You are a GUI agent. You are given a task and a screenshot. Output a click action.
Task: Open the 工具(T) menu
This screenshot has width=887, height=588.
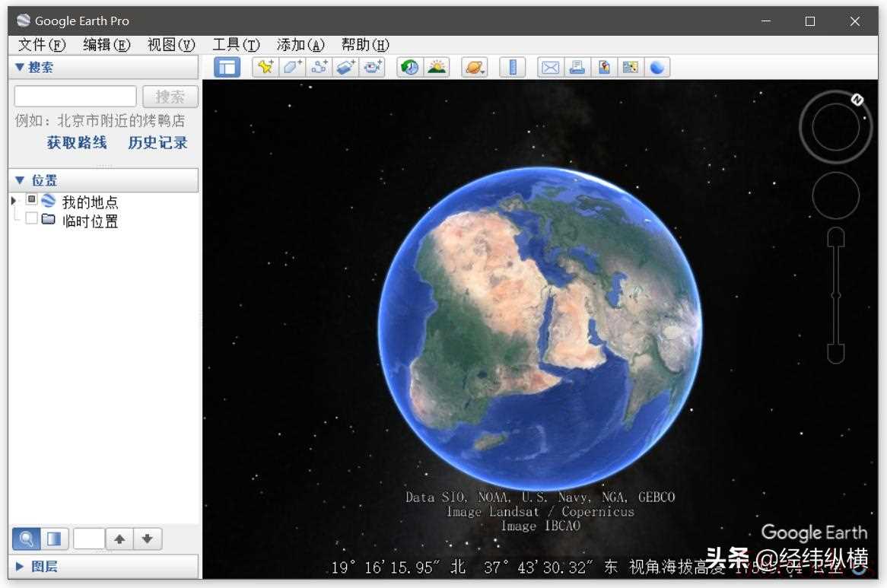pyautogui.click(x=235, y=45)
